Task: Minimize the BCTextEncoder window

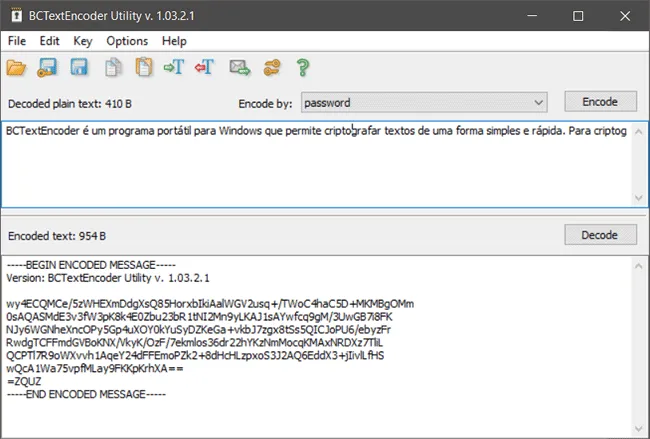Action: tap(532, 16)
